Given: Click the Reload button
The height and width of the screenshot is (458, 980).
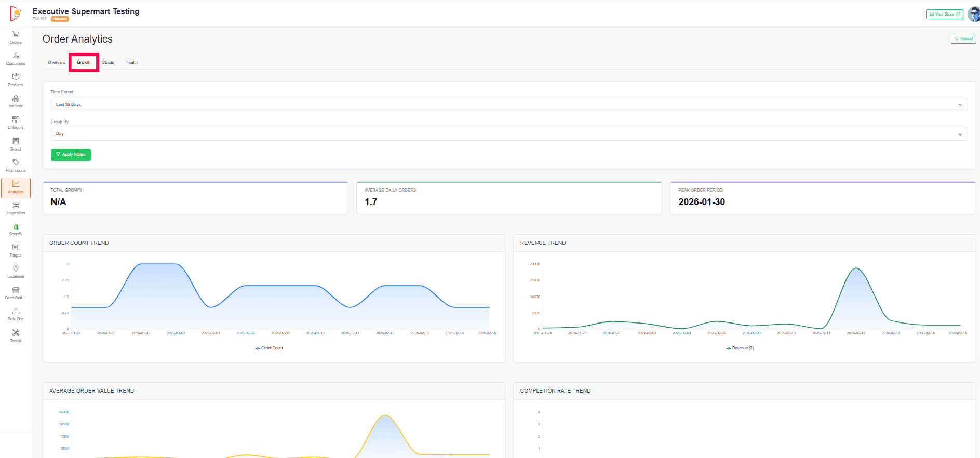Looking at the screenshot, I should click(x=963, y=38).
